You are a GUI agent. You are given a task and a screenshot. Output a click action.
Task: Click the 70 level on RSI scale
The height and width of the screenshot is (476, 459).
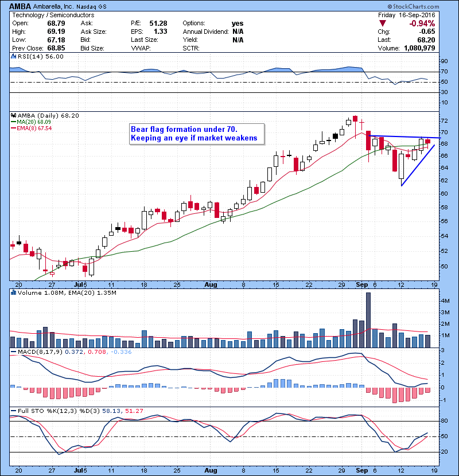point(444,72)
